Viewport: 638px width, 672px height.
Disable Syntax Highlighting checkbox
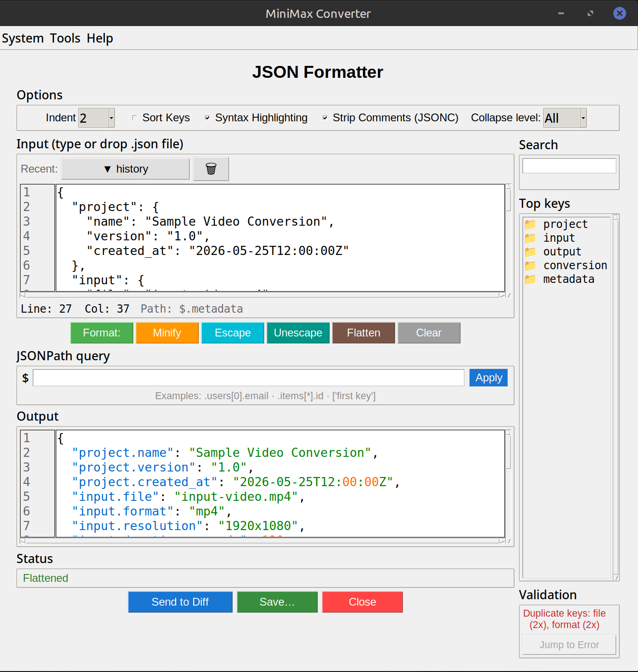tap(207, 118)
